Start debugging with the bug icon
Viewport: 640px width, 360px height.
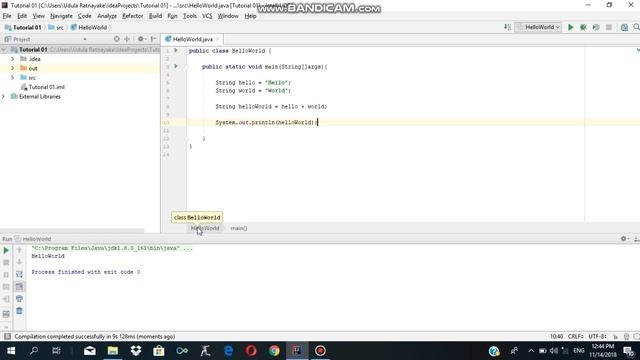(x=583, y=27)
